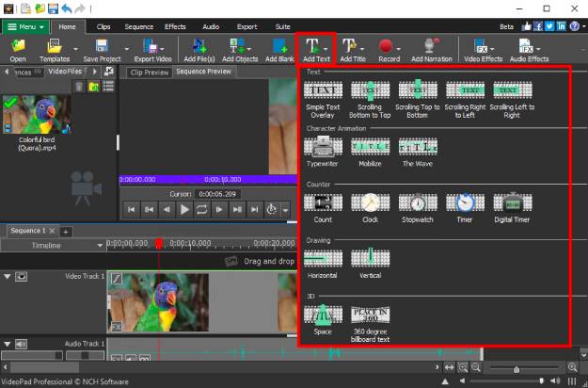Select Space 3D text
The height and width of the screenshot is (388, 588).
(323, 320)
